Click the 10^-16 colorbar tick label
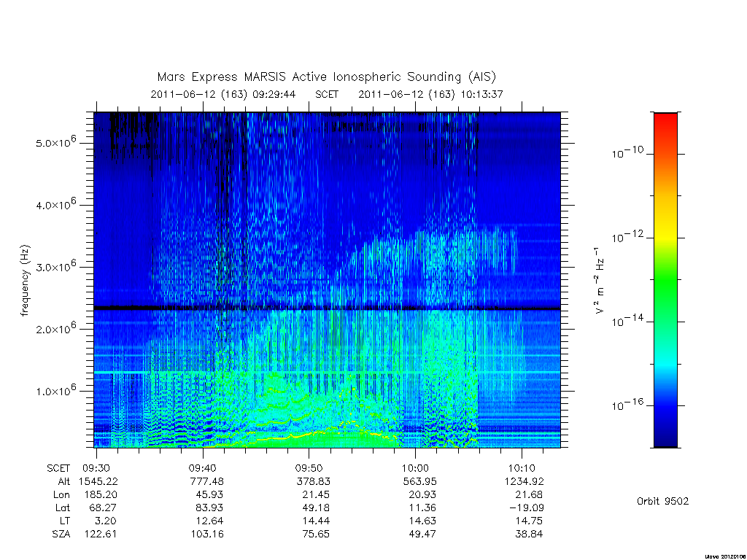Viewport: 747px width, 560px height. [627, 404]
